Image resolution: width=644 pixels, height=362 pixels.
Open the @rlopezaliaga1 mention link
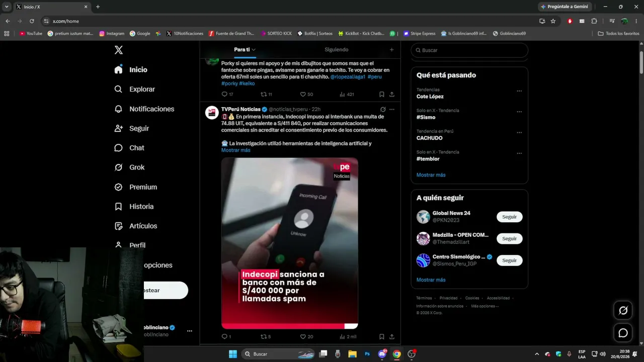[348, 77]
